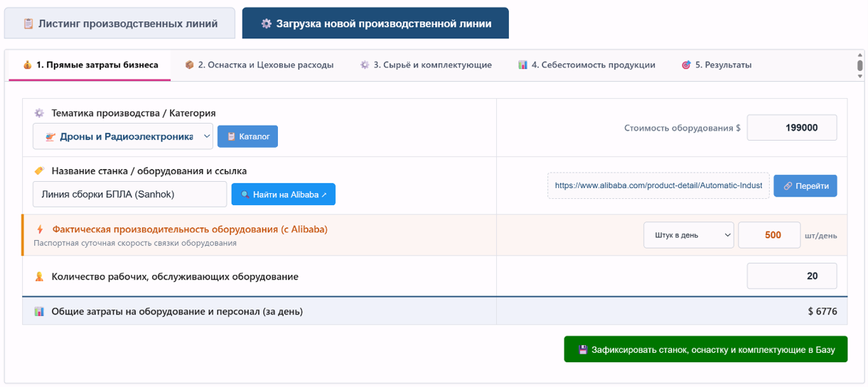Click the floppy disk icon in Зафиксировать button
Screen dimensions: 868x387
(x=583, y=349)
